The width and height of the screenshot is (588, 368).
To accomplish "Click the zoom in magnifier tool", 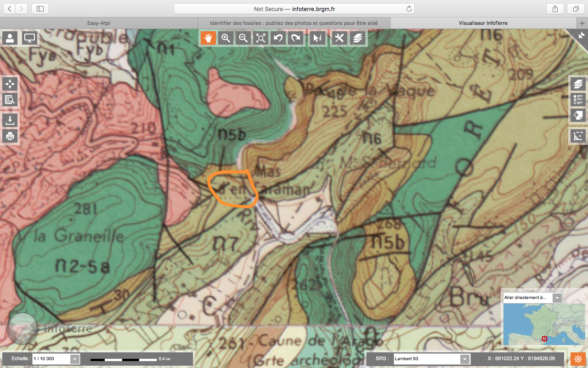I will pos(226,38).
